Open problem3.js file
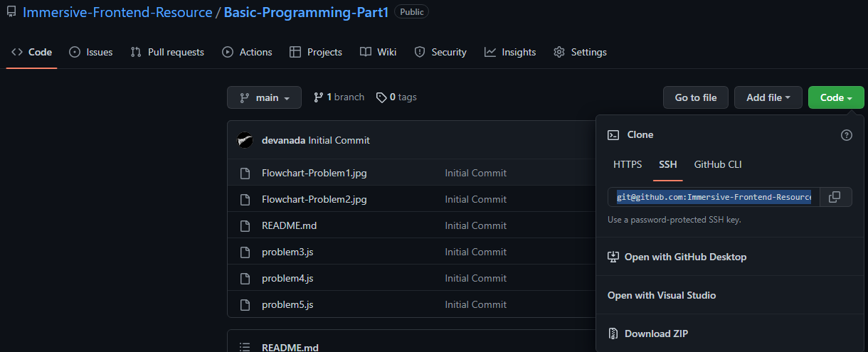 pos(287,252)
